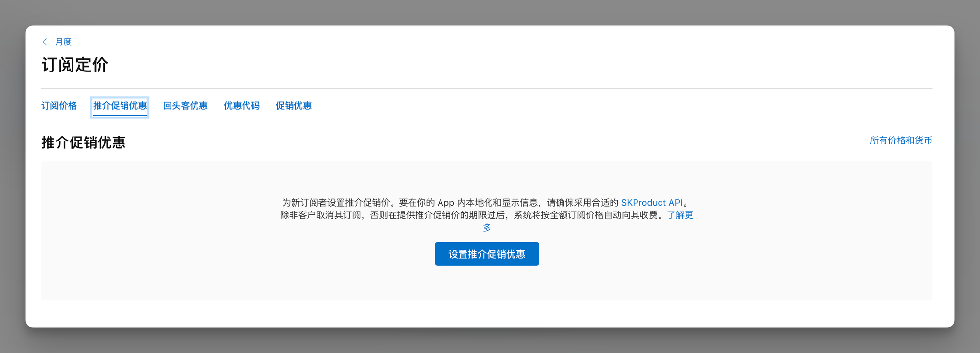Go back to 月度 page
The image size is (980, 353).
click(x=63, y=42)
